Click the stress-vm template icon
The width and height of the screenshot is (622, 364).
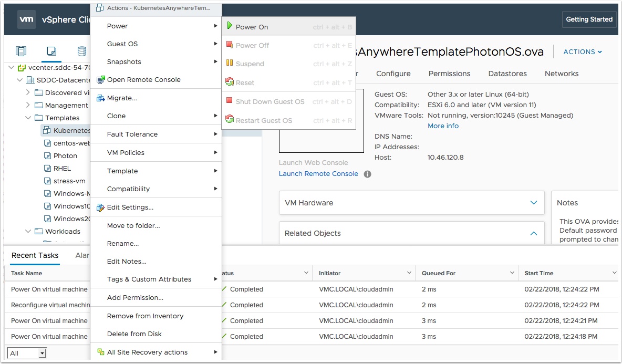[47, 181]
